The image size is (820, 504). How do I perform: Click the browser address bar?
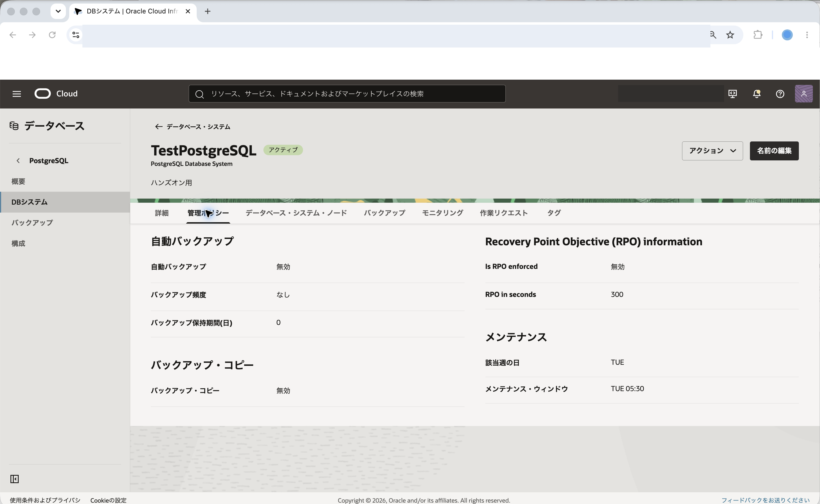click(396, 36)
